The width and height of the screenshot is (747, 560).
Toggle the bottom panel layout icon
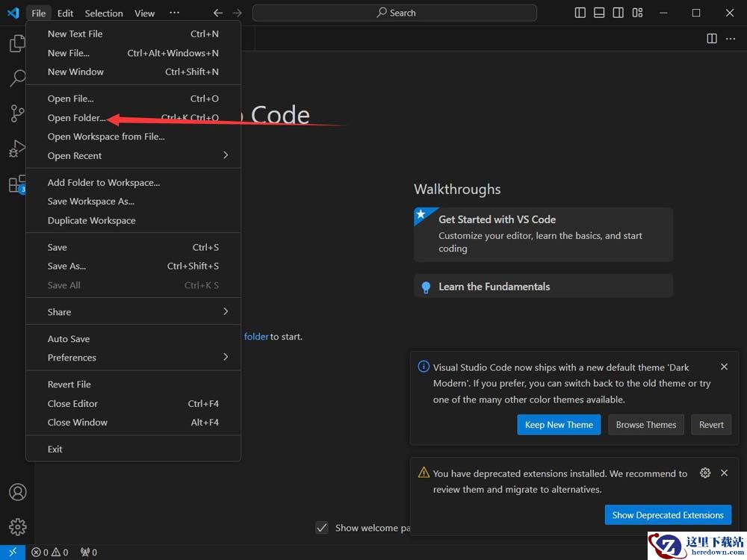(x=599, y=13)
